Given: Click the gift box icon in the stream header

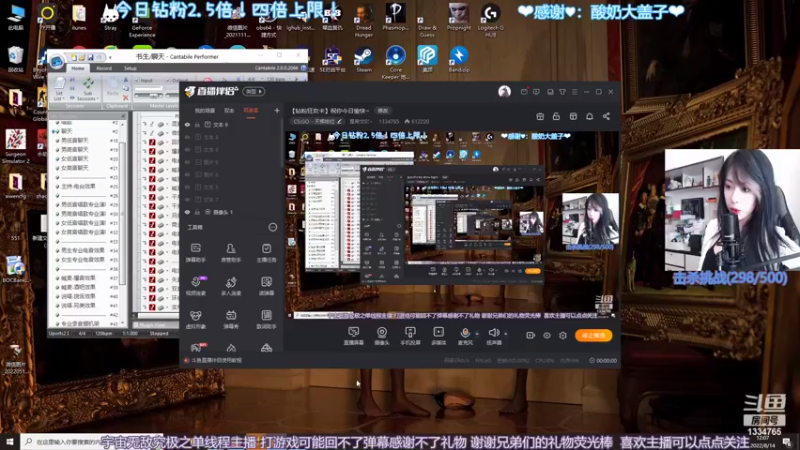Looking at the screenshot, I should tap(540, 116).
